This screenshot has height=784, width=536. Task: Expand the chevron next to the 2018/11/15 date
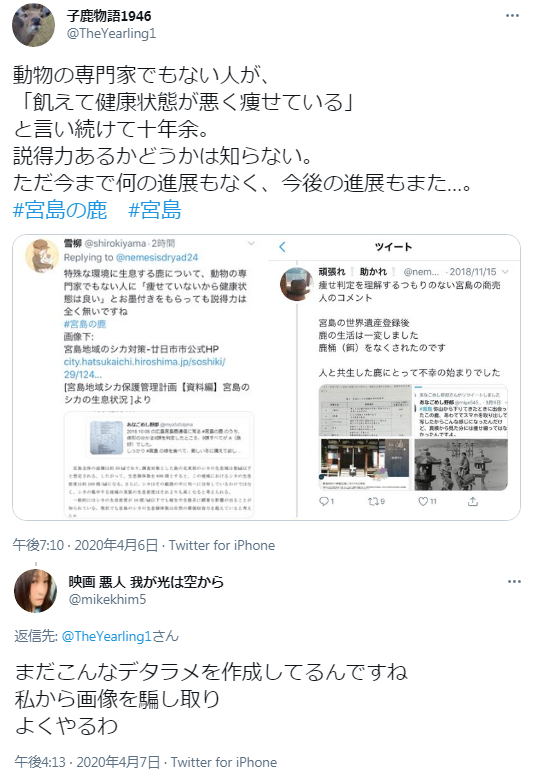click(505, 272)
